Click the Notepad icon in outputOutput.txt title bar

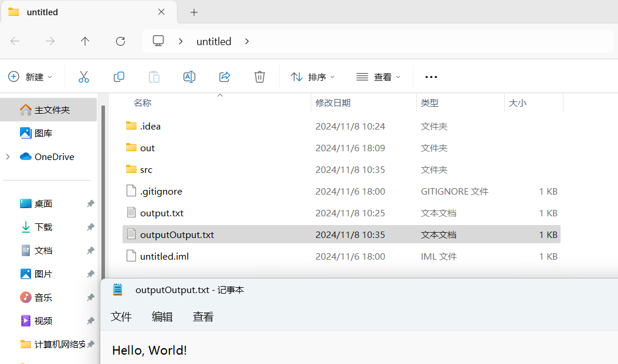117,290
